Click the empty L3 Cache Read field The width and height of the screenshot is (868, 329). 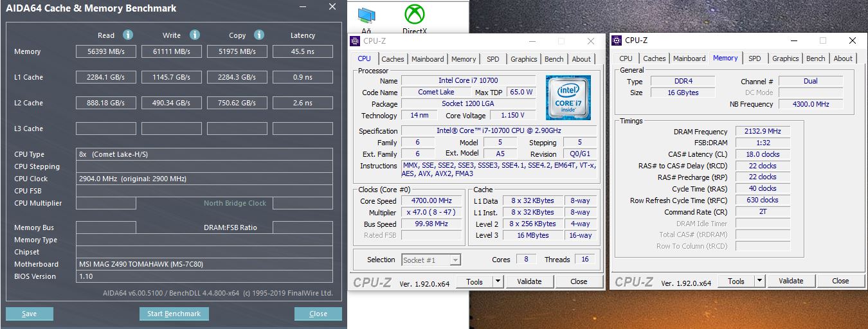point(106,129)
